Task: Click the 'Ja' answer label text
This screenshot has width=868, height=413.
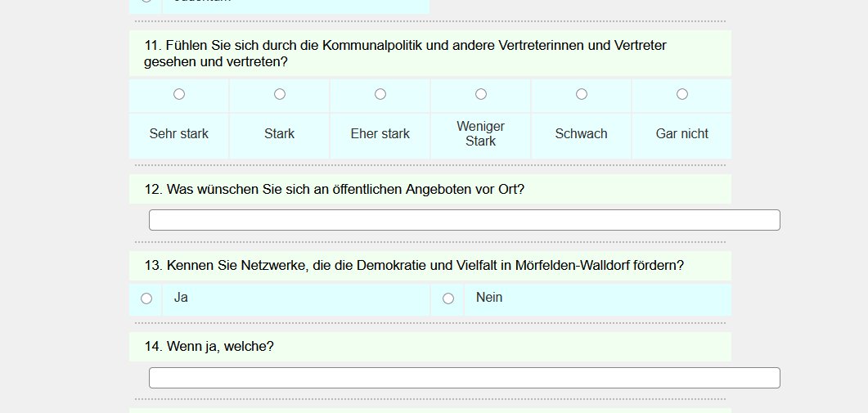Action: [181, 298]
